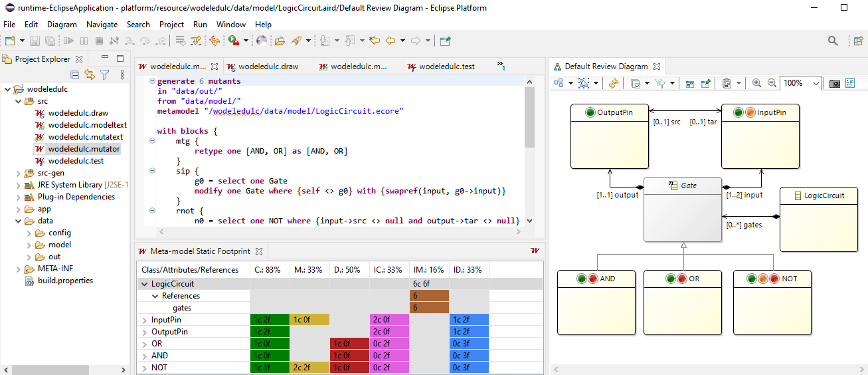Click the Class/Attributes/References column header

click(x=193, y=270)
